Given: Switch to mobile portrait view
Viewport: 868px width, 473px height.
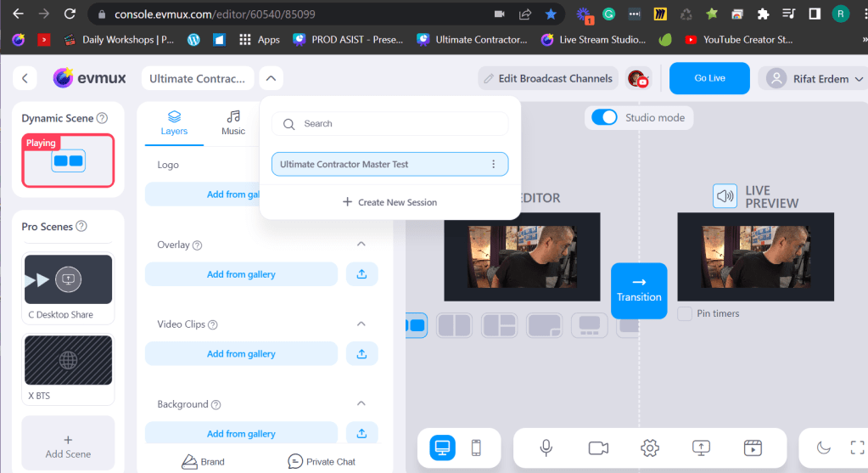Looking at the screenshot, I should point(476,448).
